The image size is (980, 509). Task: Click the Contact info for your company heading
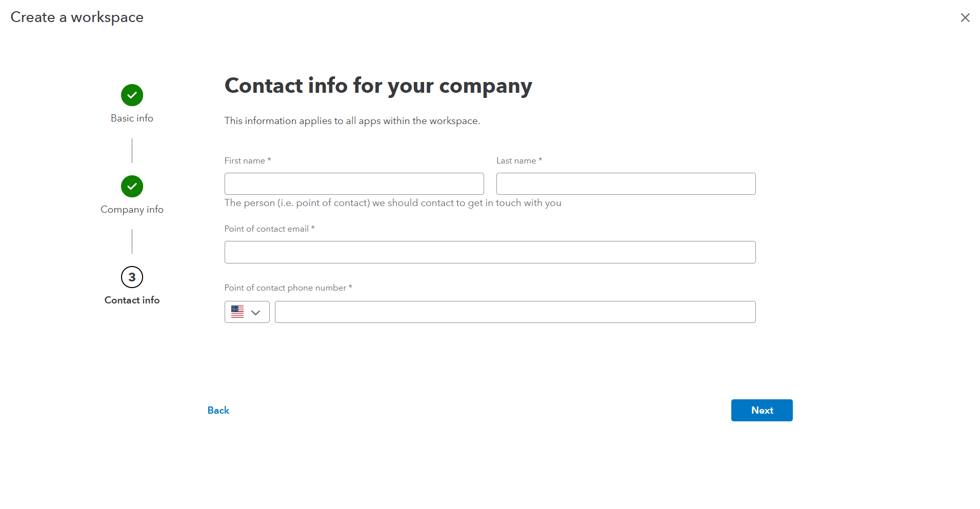[378, 86]
